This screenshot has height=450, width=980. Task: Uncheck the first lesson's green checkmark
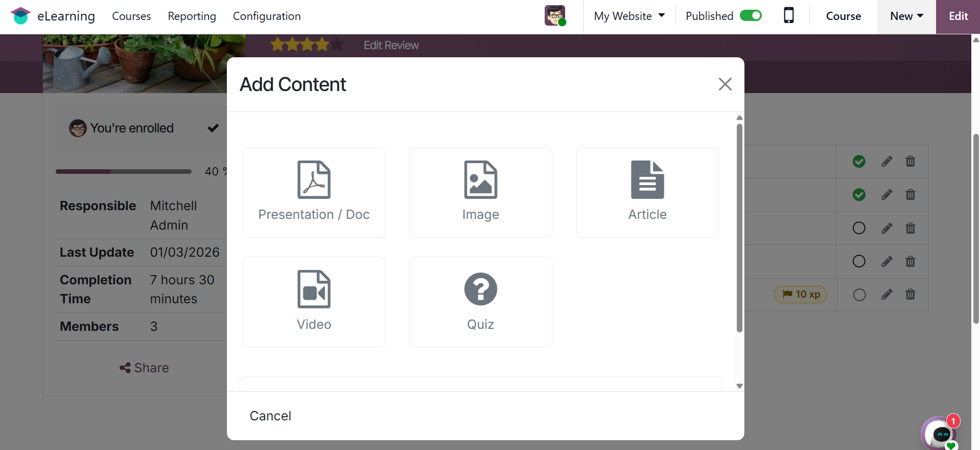coord(859,162)
